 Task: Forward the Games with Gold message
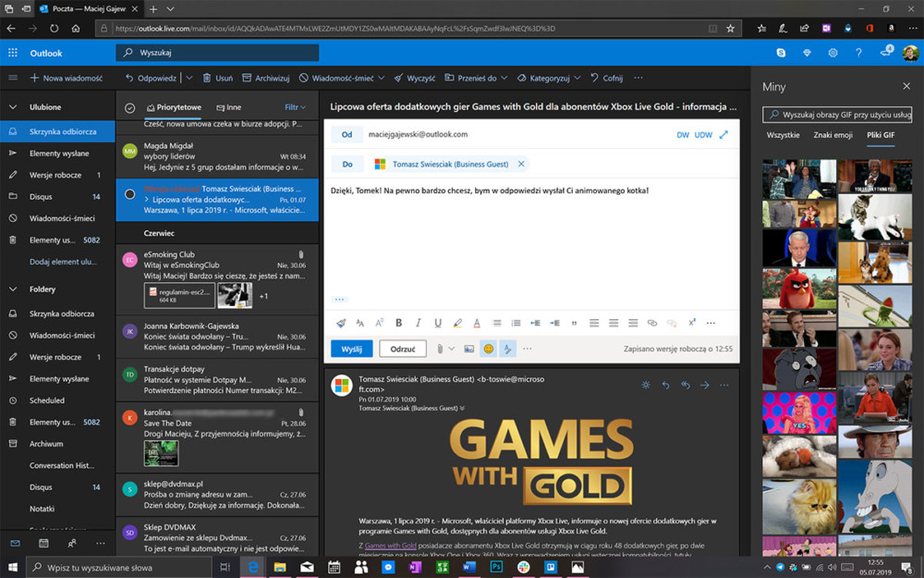(x=705, y=385)
